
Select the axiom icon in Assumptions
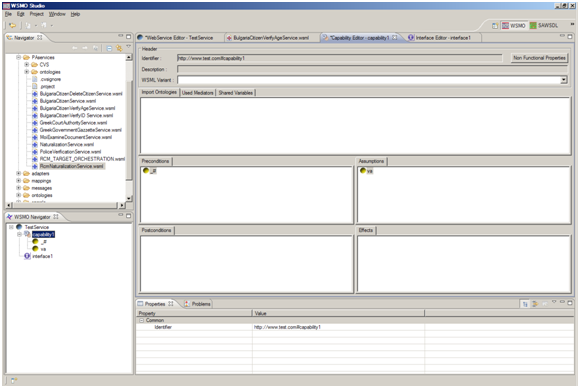tap(363, 171)
